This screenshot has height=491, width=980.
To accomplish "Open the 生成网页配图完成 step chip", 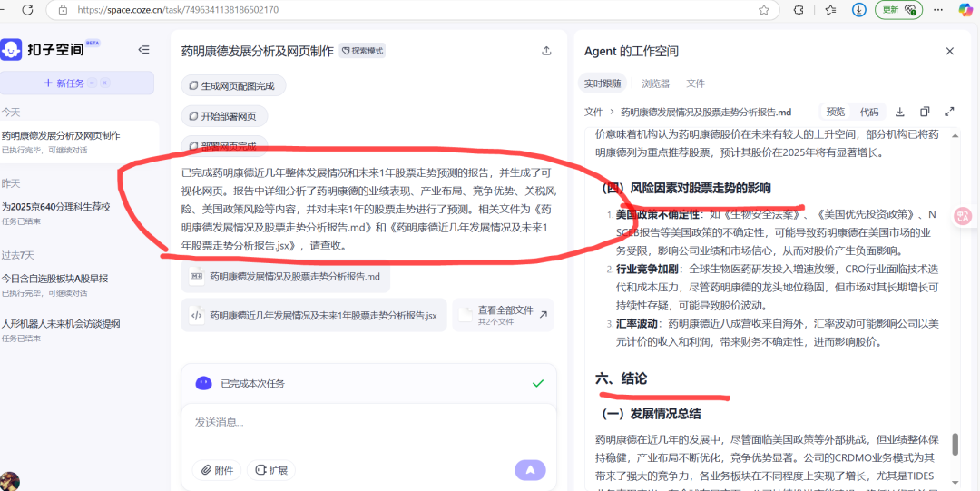I will (x=233, y=85).
